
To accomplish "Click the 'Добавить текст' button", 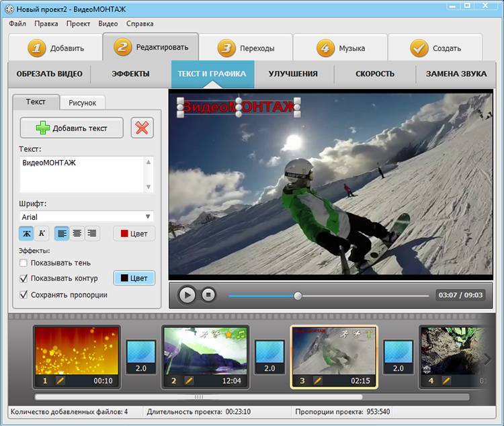I will tap(72, 128).
